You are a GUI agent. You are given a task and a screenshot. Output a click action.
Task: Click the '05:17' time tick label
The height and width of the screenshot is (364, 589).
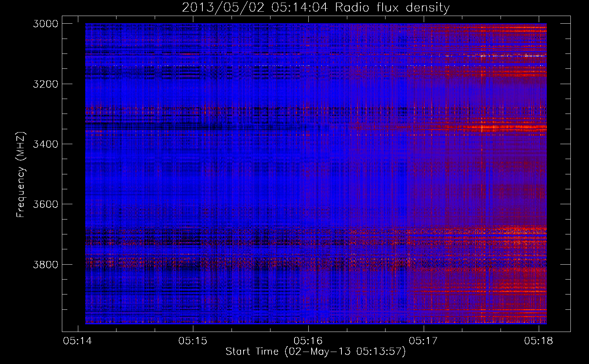[x=423, y=341]
